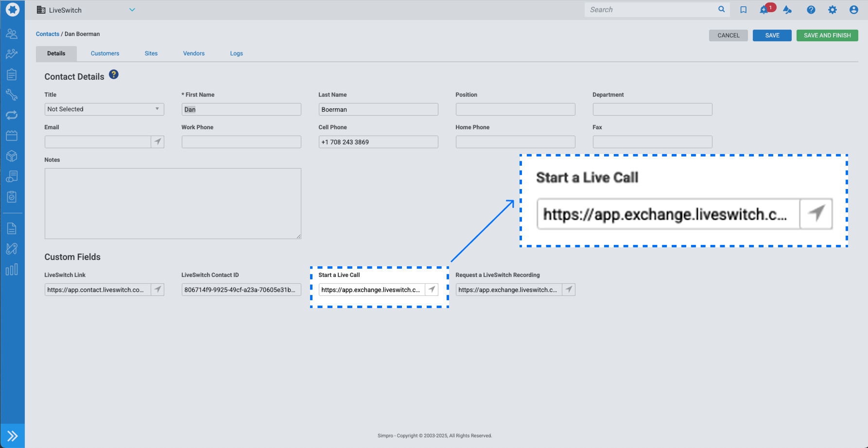
Task: Switch to the Customers tab
Action: click(x=105, y=53)
